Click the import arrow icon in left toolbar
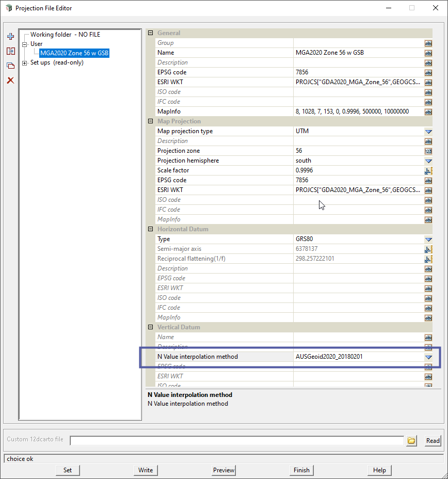This screenshot has width=448, height=479. coord(10,51)
